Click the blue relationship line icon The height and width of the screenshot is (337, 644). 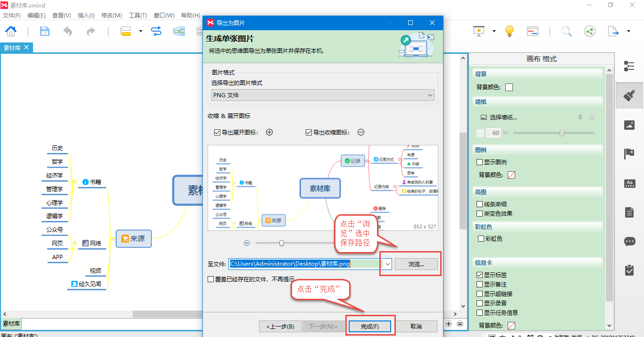pos(156,31)
